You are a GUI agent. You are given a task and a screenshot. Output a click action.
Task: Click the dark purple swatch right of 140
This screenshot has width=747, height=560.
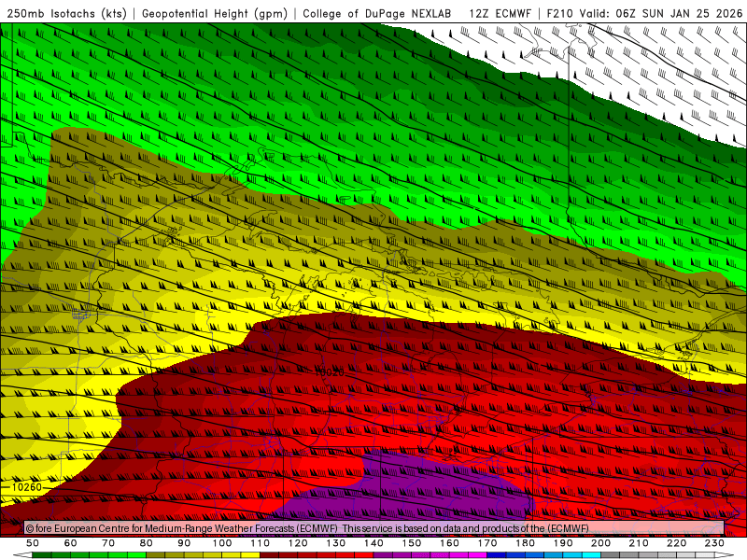coord(383,555)
